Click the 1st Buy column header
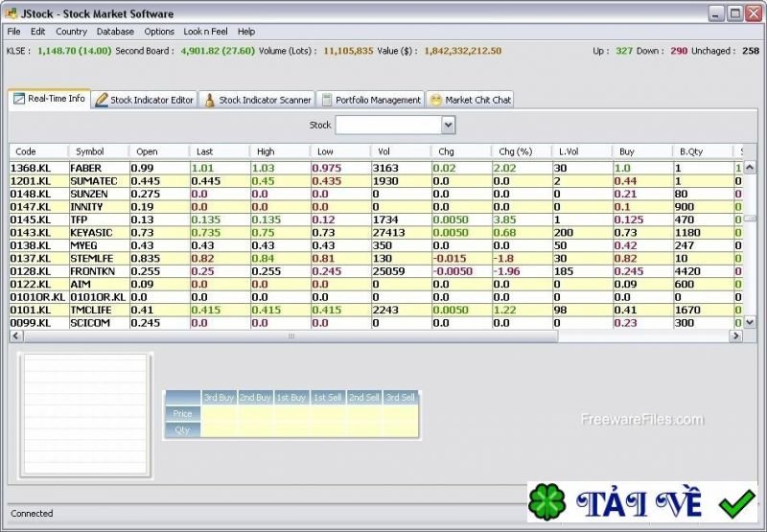 pyautogui.click(x=291, y=398)
